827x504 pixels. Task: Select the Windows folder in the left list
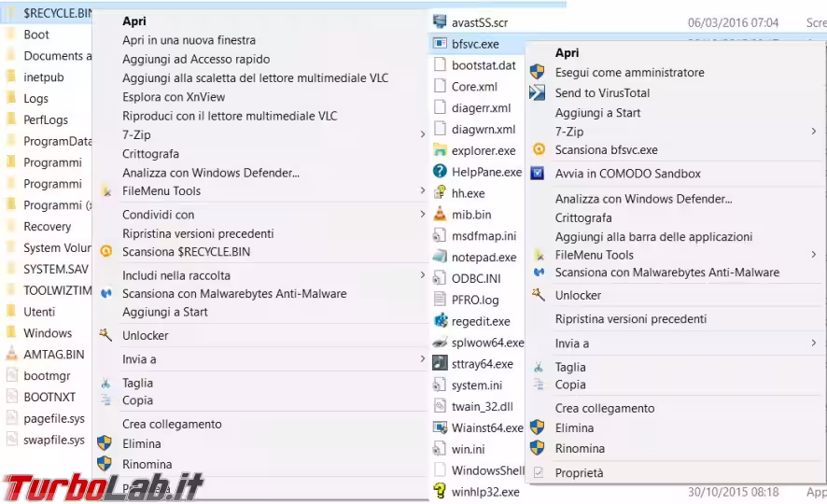coord(48,333)
